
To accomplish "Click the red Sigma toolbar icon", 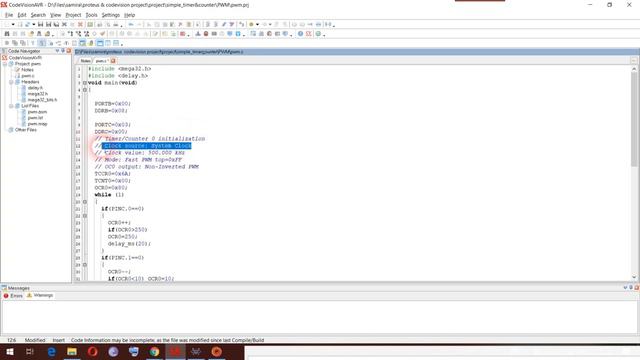I will pos(309,34).
